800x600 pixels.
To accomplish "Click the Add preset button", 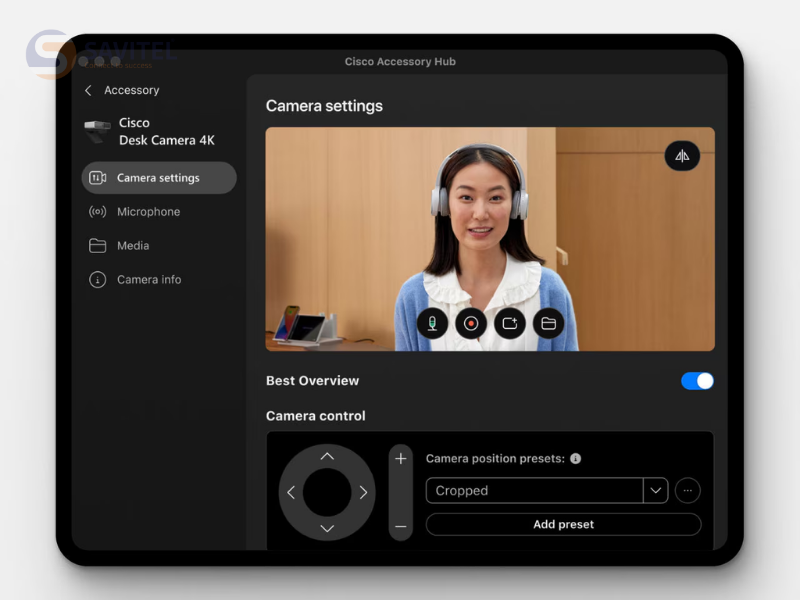I will click(564, 524).
